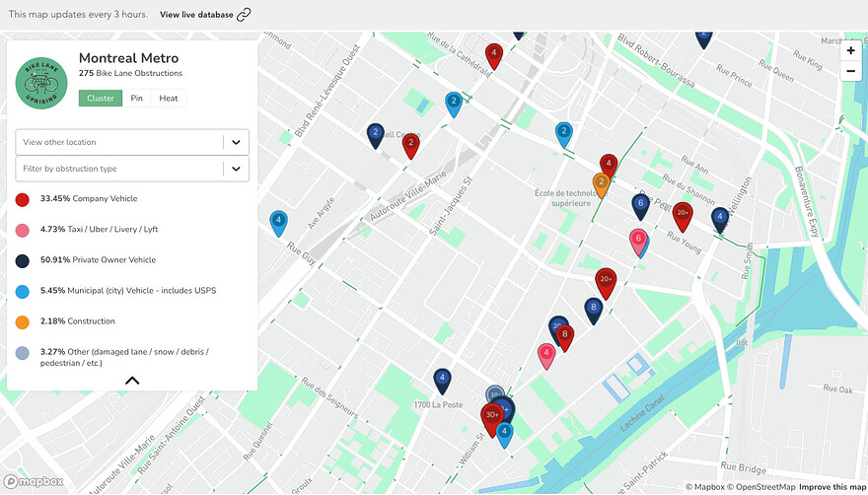Click the navy pin marked 8
The height and width of the screenshot is (495, 868).
[x=593, y=308]
